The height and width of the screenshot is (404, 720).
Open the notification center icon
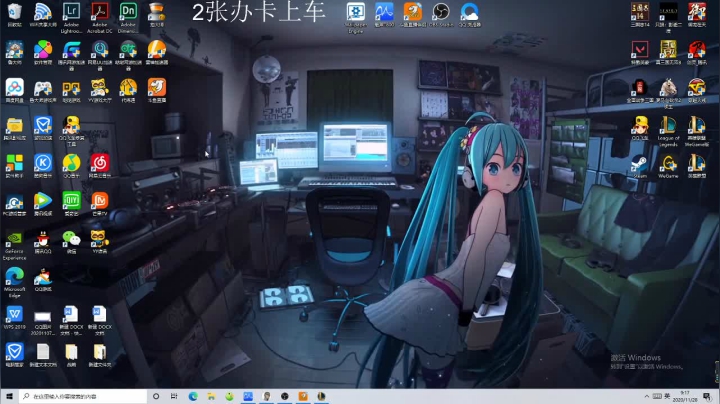(707, 396)
